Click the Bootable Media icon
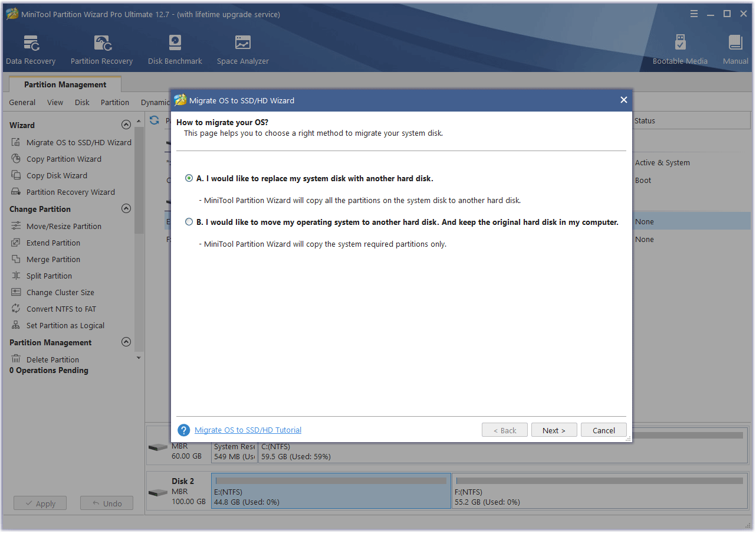Viewport: 756px width, 533px height. click(x=680, y=43)
